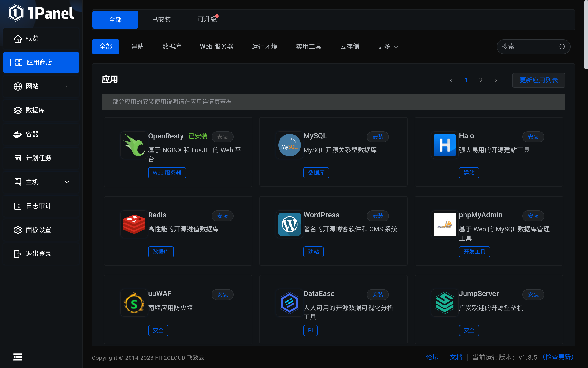The image size is (588, 368).
Task: Go to previous page arrow
Action: [x=451, y=80]
